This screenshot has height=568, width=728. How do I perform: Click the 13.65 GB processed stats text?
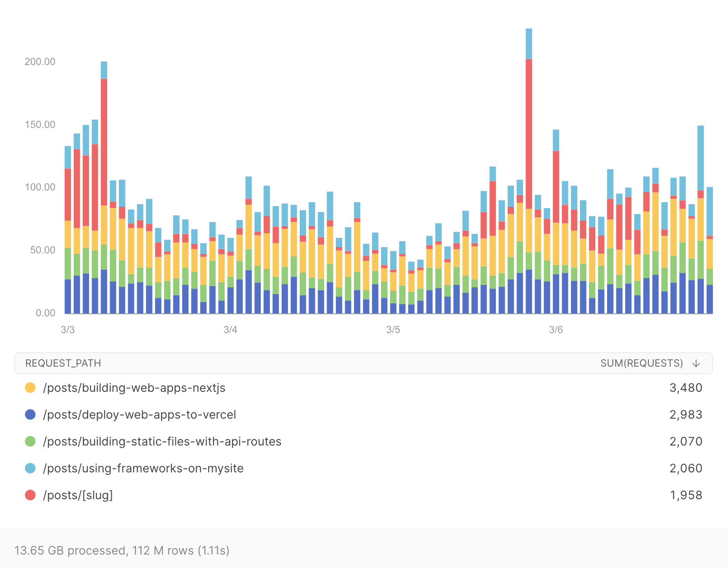[x=122, y=551]
